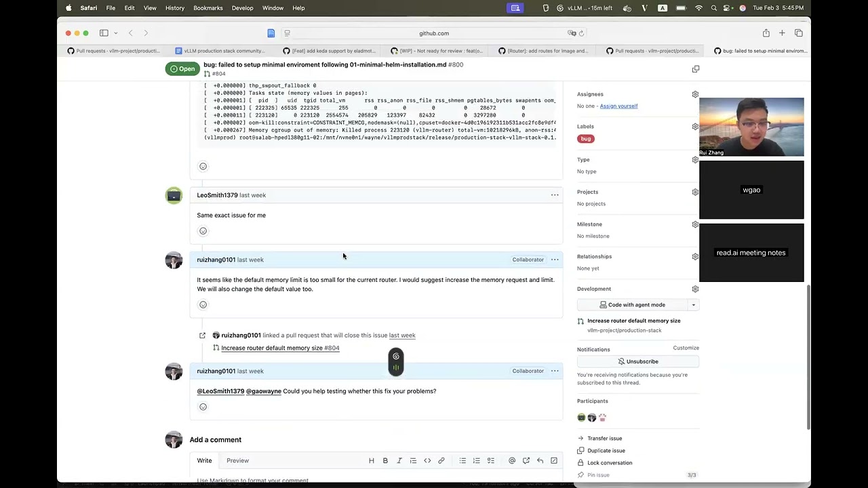Add reaction to memory limit comment
Screen dimensions: 868x488
pos(203,305)
